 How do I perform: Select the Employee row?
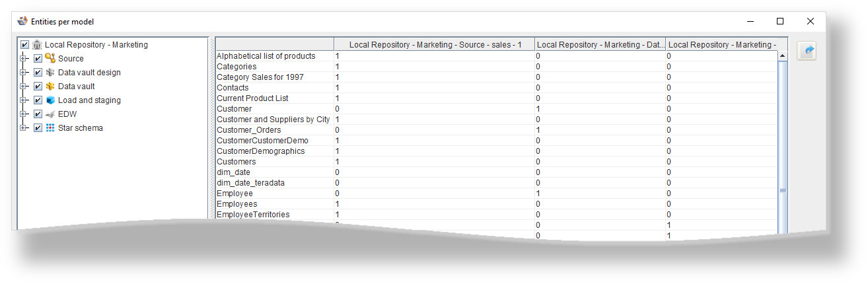[497, 194]
